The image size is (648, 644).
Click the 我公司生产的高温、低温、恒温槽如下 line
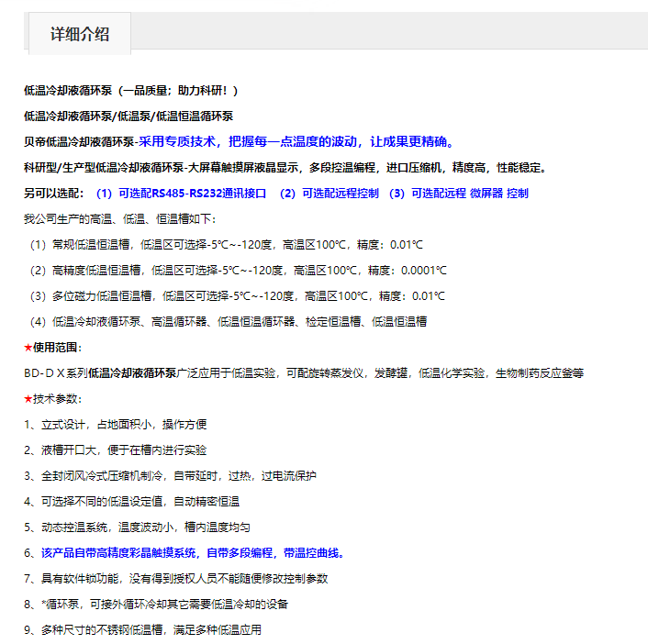120,219
